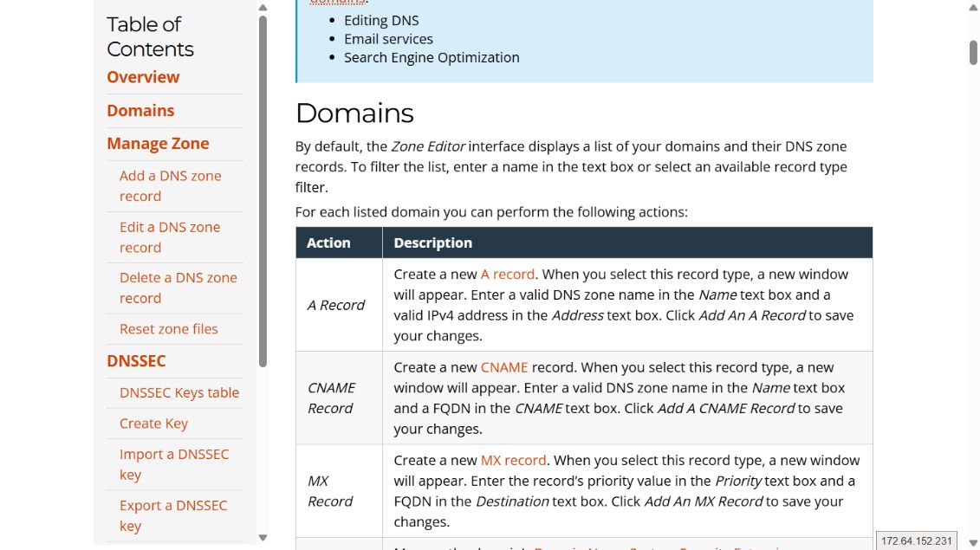Jump to Domains section in sidebar
This screenshot has height=550, width=980.
tap(140, 111)
